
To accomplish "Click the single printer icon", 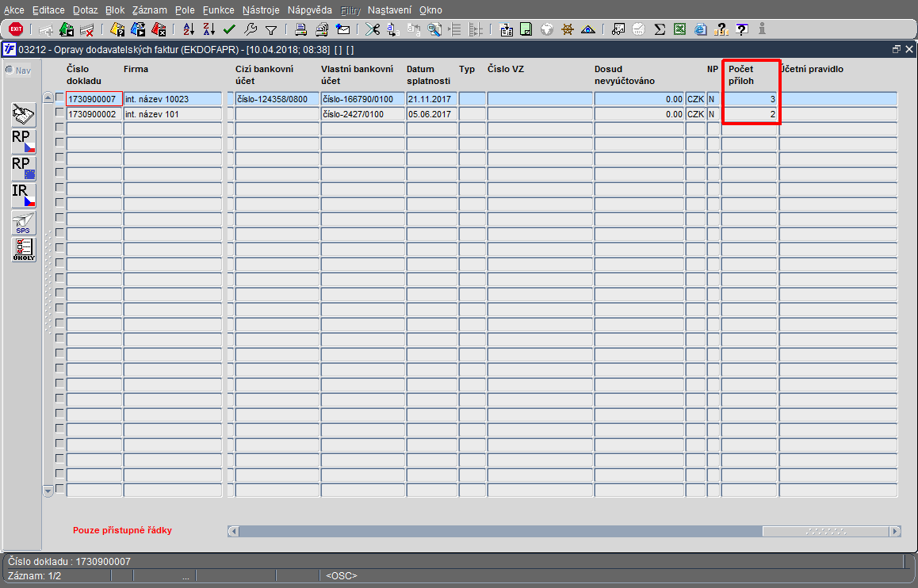I will [300, 29].
